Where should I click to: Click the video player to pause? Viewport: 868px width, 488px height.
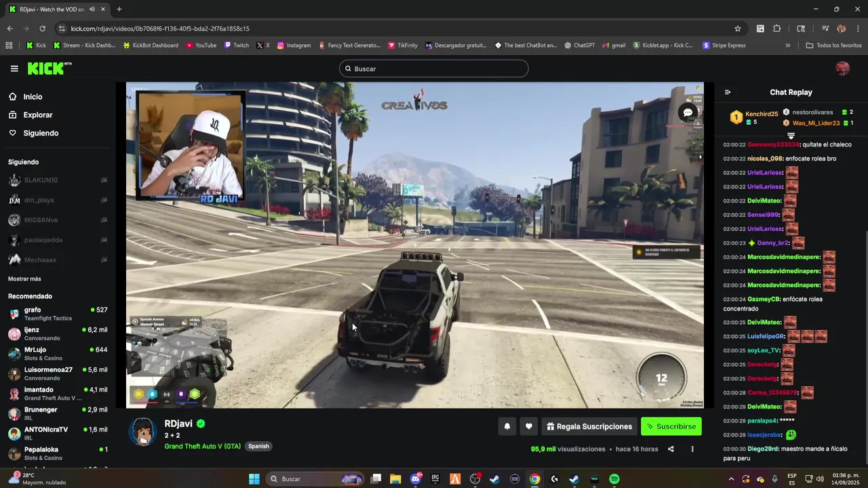point(415,245)
